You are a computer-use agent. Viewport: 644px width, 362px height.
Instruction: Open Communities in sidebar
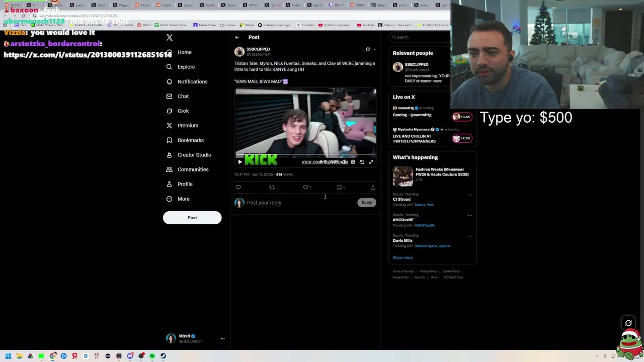pos(187,169)
